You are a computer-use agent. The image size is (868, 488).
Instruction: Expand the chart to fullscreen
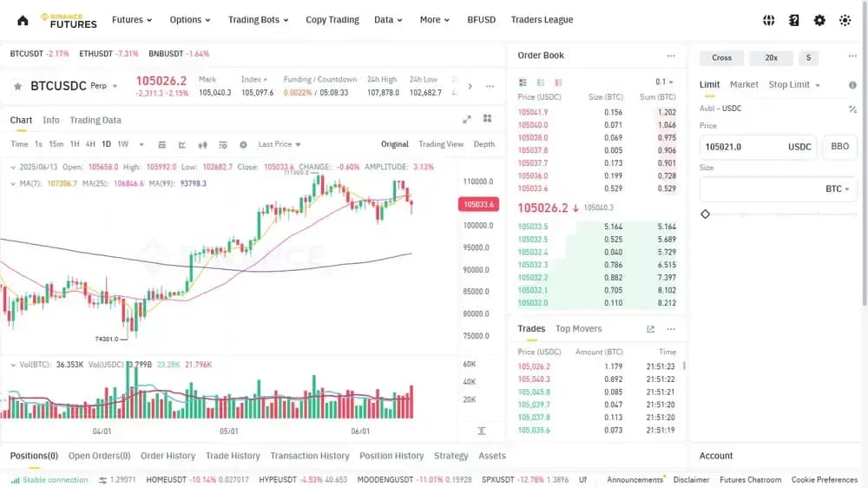467,119
